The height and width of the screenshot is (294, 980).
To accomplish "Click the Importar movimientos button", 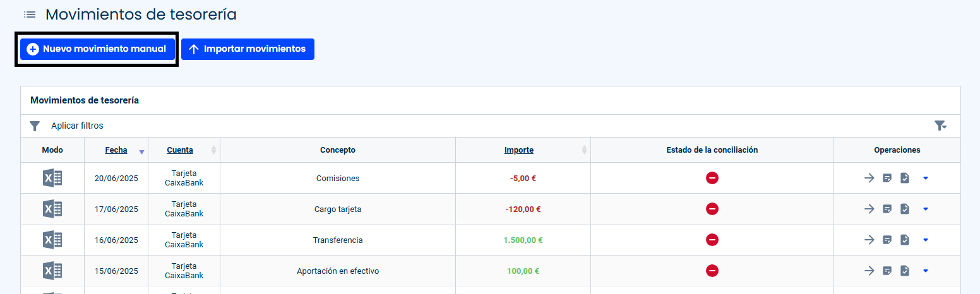I will coord(248,49).
